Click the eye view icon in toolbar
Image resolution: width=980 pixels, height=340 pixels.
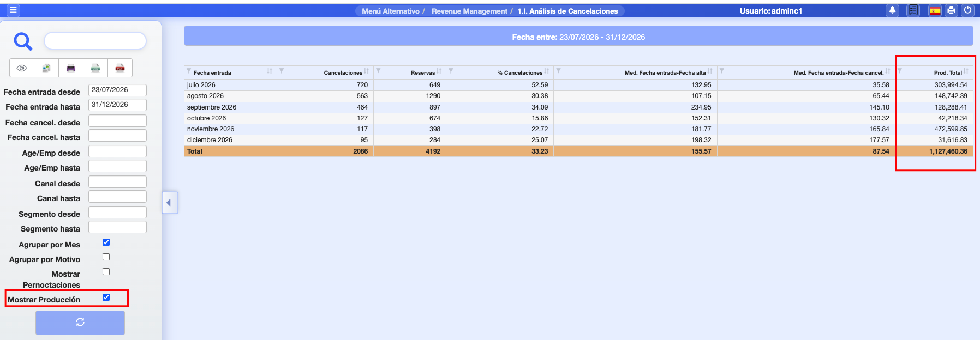22,68
